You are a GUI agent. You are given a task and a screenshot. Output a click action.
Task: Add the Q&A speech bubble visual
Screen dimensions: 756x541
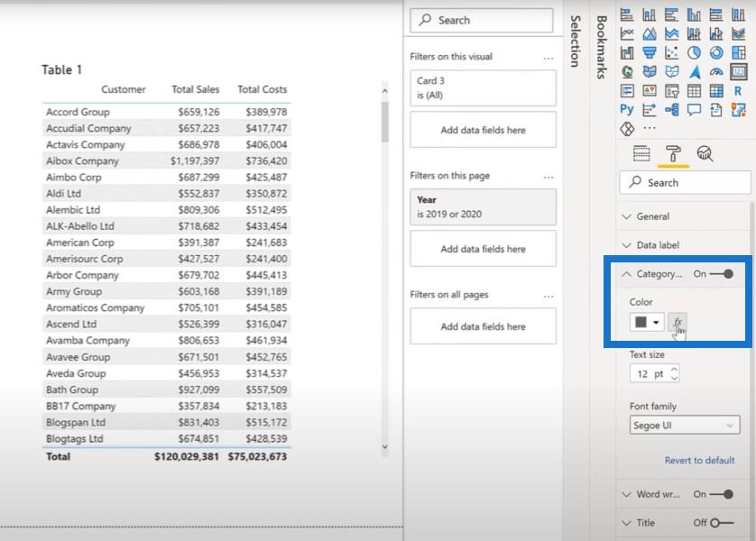coord(694,110)
